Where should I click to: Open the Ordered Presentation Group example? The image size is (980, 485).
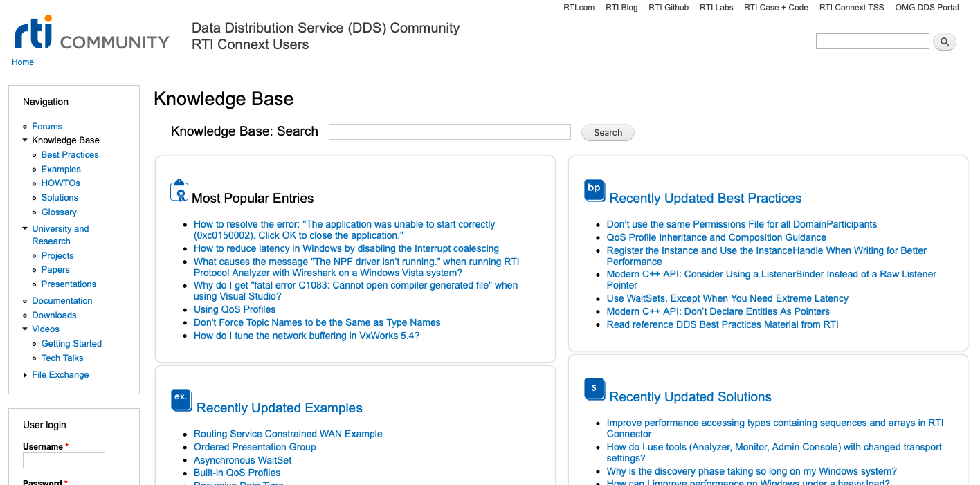pos(255,448)
